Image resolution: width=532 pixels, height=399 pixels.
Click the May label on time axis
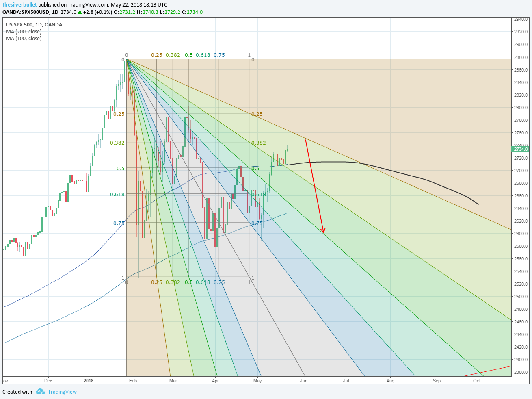[x=257, y=381]
